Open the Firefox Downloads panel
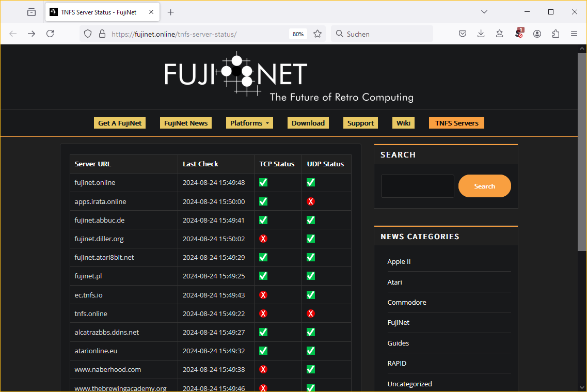The width and height of the screenshot is (587, 392). point(481,34)
